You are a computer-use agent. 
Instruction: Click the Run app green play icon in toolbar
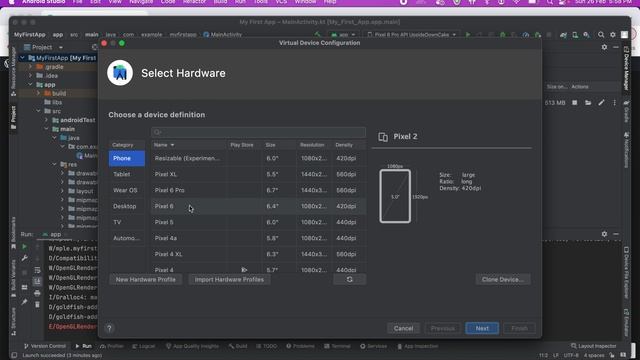(x=468, y=35)
